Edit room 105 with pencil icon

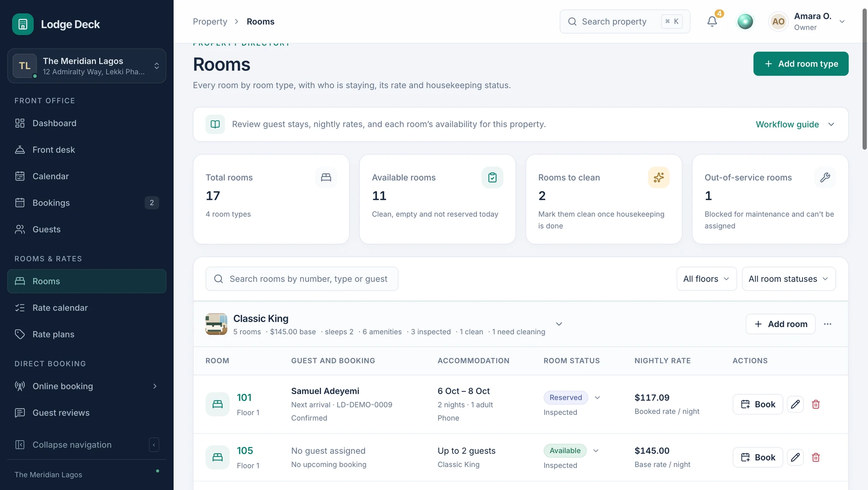(x=795, y=457)
